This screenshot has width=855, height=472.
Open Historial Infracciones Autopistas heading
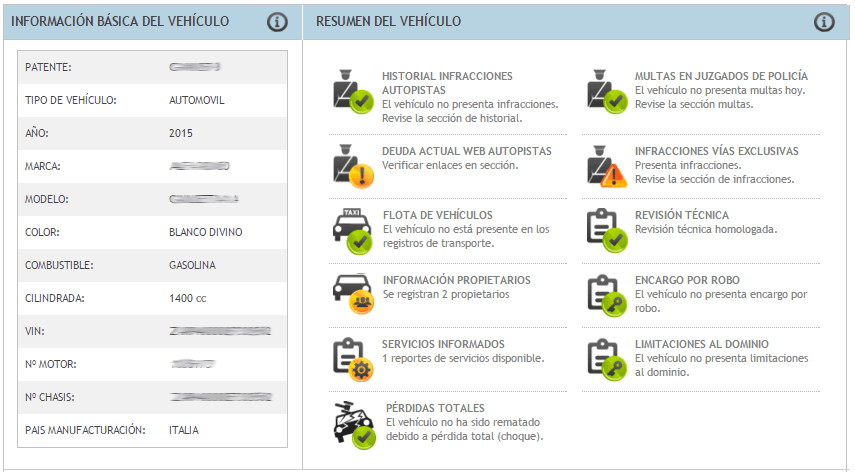tap(447, 83)
